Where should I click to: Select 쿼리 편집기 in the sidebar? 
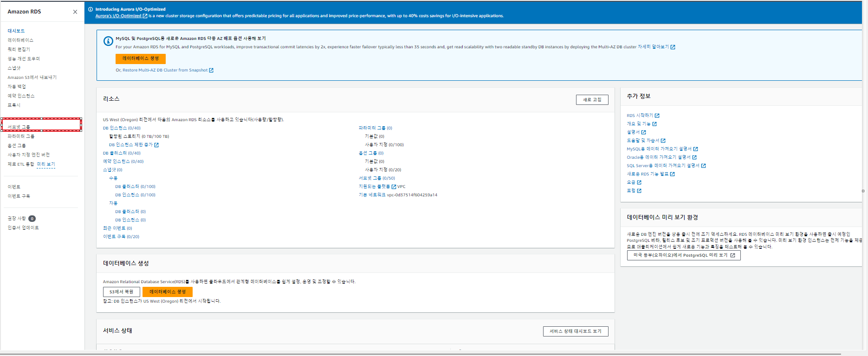click(x=19, y=49)
